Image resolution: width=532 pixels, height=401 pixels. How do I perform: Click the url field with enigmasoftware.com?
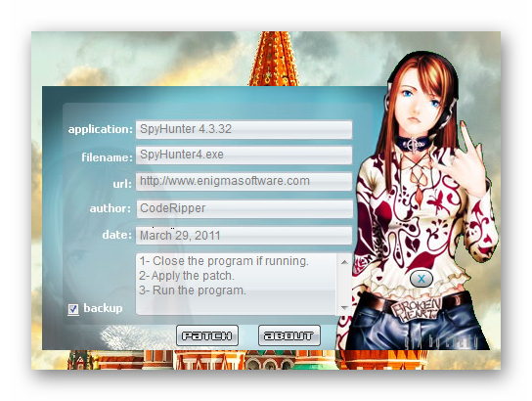click(244, 181)
